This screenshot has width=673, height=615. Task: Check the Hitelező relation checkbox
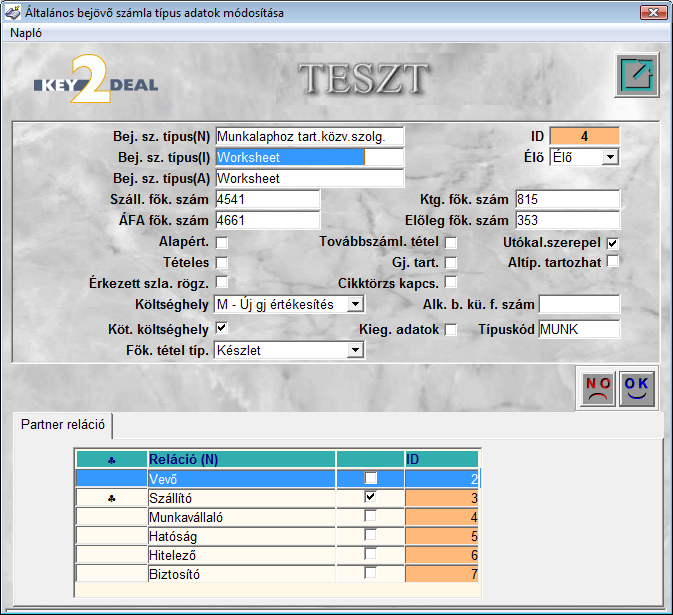coord(370,554)
